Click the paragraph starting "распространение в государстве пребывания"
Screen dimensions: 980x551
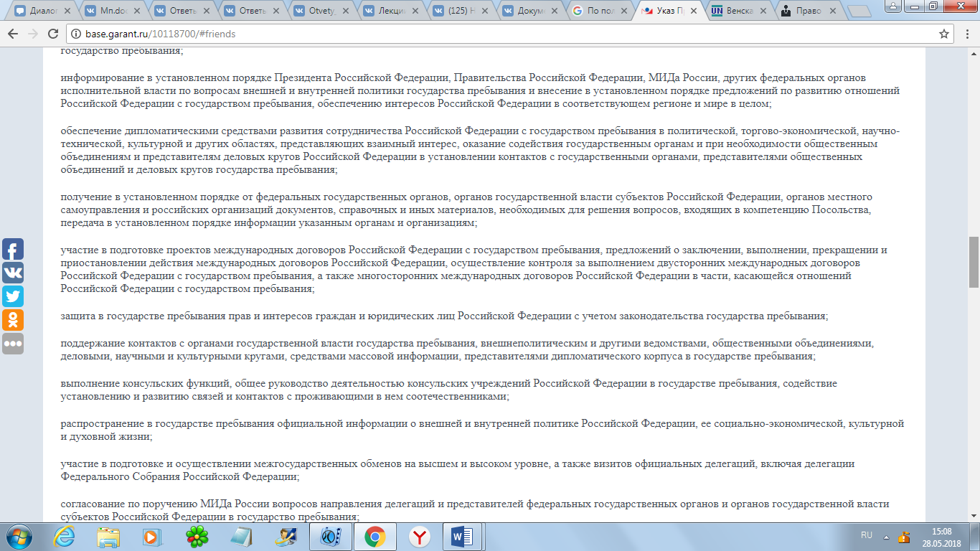point(482,430)
